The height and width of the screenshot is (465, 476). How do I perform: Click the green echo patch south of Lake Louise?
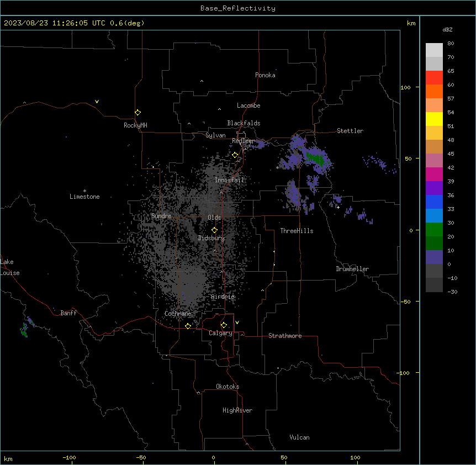pyautogui.click(x=24, y=330)
